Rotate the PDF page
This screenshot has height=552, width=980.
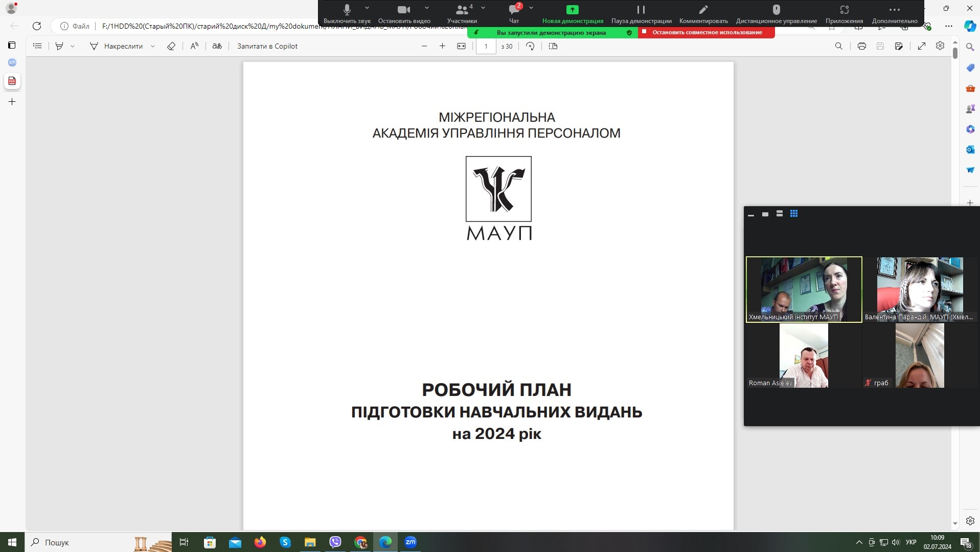click(x=530, y=46)
